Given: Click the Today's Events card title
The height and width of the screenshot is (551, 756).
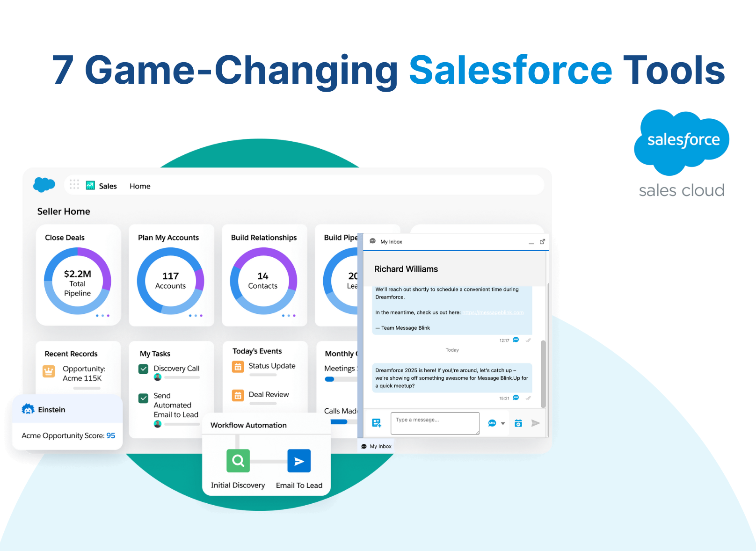Looking at the screenshot, I should tap(257, 351).
